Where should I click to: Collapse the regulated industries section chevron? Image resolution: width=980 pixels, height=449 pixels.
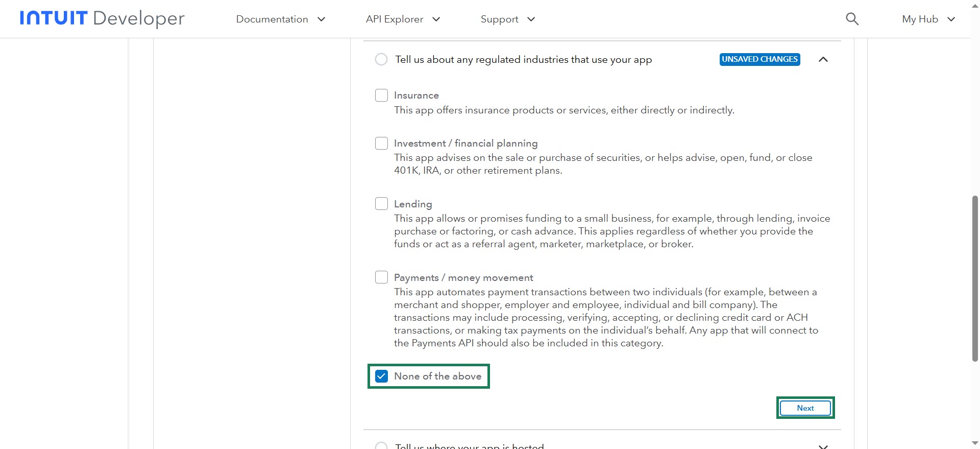tap(823, 59)
